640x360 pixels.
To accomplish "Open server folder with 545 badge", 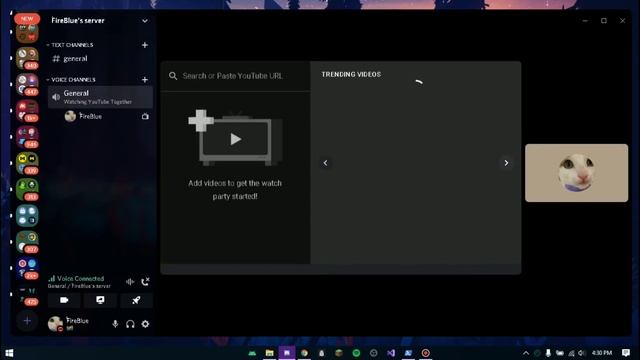I will tap(27, 137).
